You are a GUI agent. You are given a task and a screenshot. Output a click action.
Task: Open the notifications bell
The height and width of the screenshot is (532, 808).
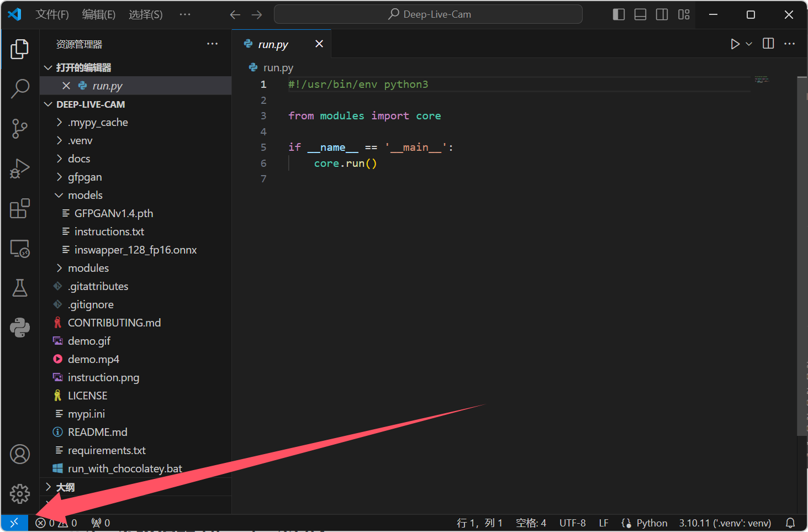click(x=790, y=523)
